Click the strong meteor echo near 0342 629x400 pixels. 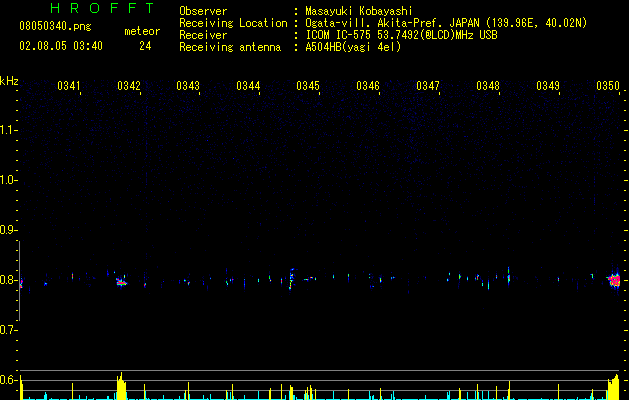[121, 282]
